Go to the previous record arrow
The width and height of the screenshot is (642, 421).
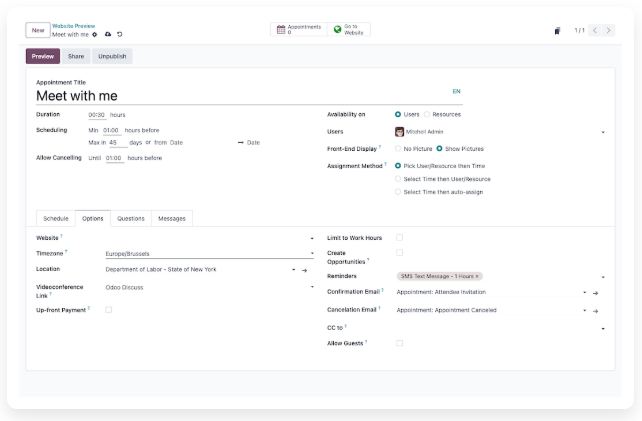click(595, 30)
